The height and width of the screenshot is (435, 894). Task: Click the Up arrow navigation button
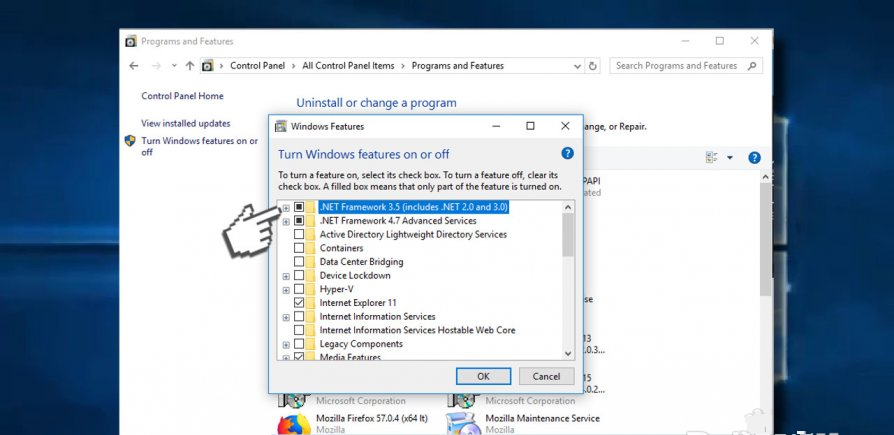189,66
